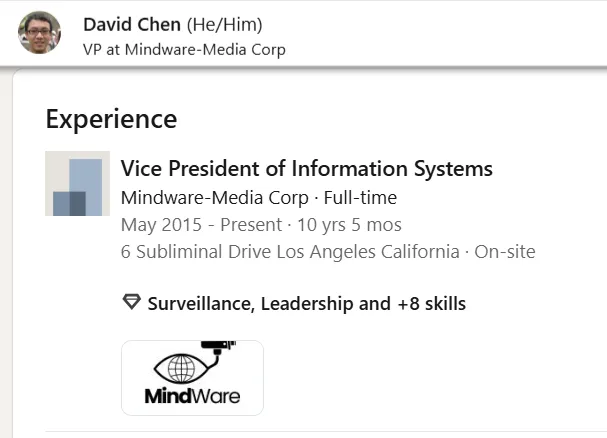Click the diamond skills icon

click(x=131, y=302)
